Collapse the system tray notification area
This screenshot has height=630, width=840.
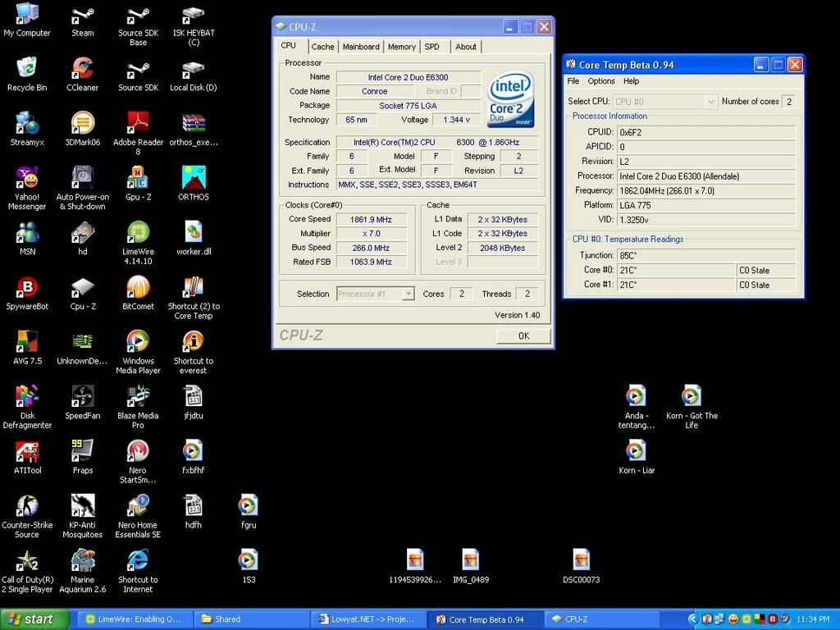(x=693, y=619)
